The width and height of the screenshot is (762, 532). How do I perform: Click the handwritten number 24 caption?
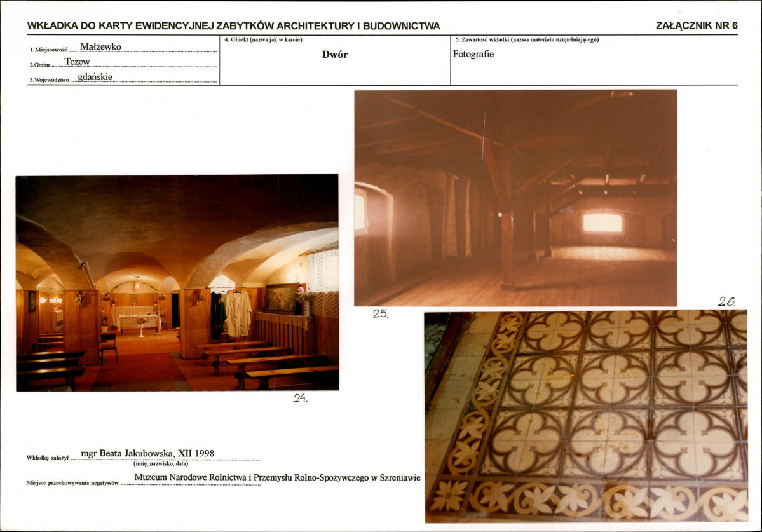[x=300, y=398]
